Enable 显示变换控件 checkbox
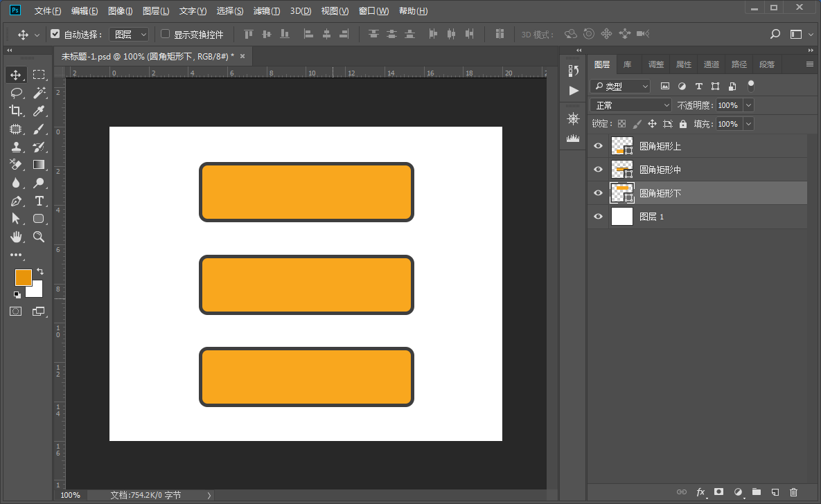 point(165,34)
